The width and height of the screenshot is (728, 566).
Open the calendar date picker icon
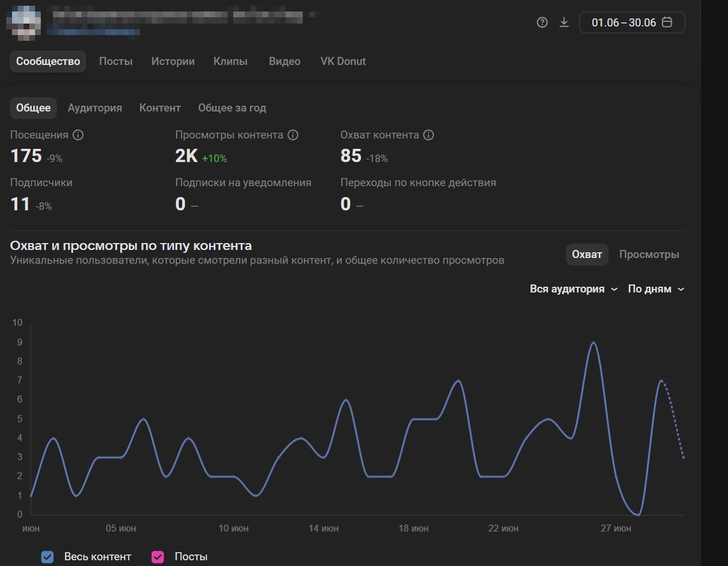(667, 22)
